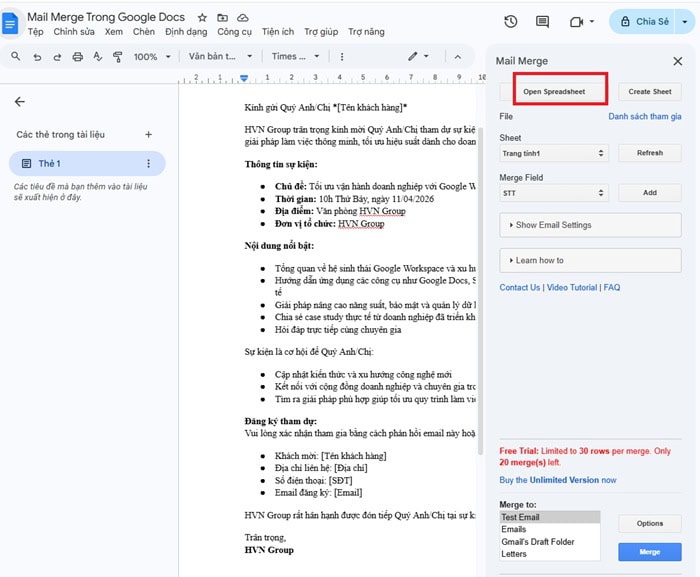Click the document vertical scrollbar
The image size is (700, 577).
pyautogui.click(x=481, y=290)
